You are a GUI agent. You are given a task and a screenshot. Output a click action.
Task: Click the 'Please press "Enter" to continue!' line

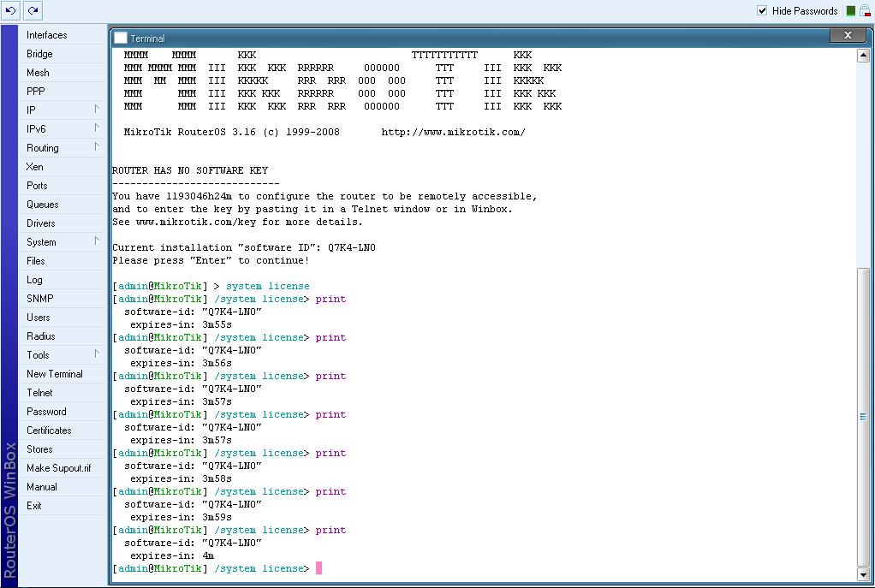point(211,260)
